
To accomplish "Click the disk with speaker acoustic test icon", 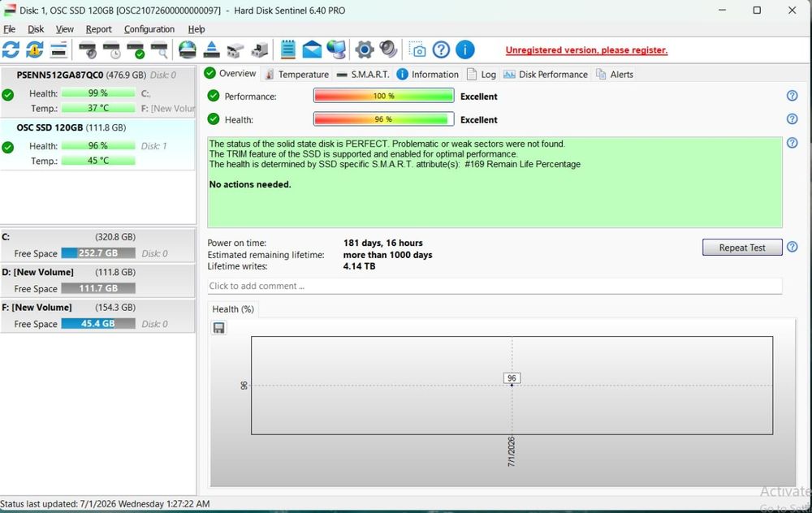I will click(88, 50).
